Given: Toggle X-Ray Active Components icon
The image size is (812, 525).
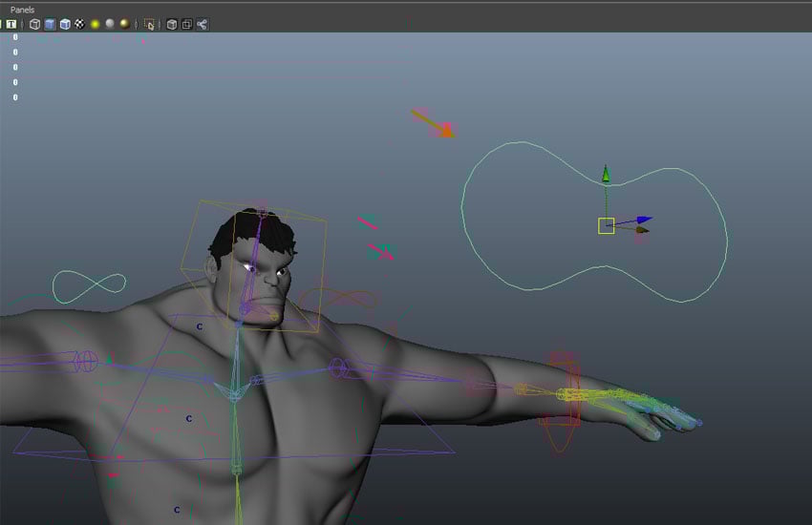Looking at the screenshot, I should tap(187, 24).
